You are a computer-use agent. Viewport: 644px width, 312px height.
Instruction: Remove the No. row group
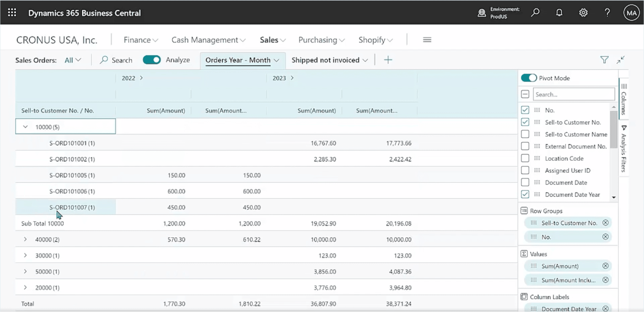606,236
